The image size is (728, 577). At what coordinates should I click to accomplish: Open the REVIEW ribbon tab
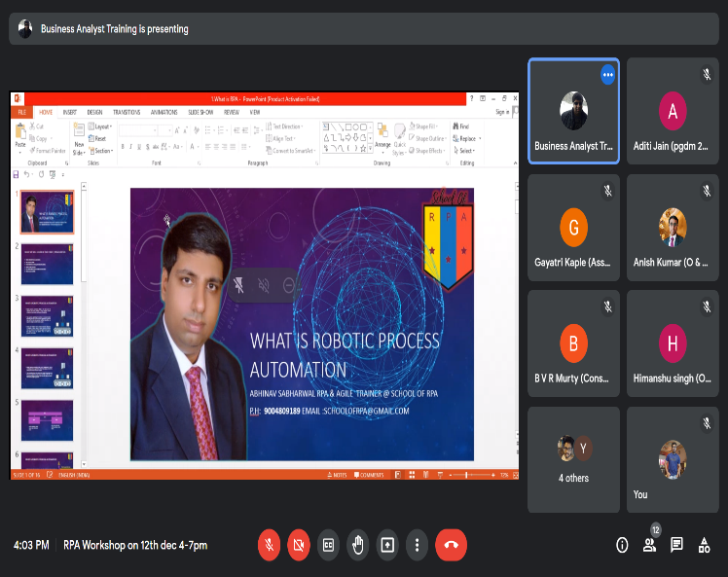click(x=232, y=112)
